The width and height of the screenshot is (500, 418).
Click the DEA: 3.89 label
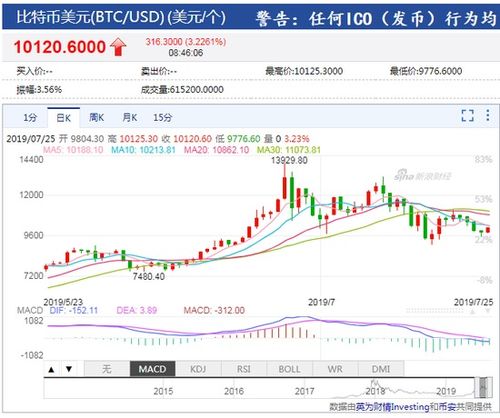(137, 310)
